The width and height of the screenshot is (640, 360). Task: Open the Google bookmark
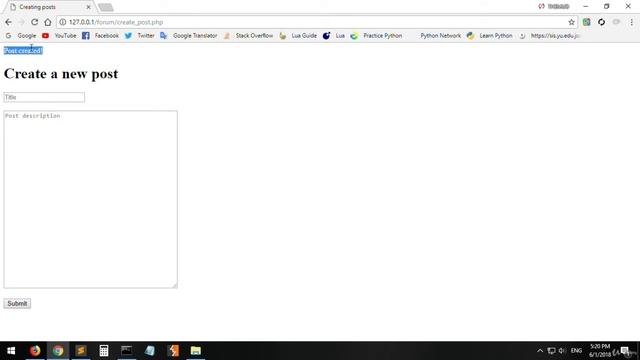tap(20, 36)
